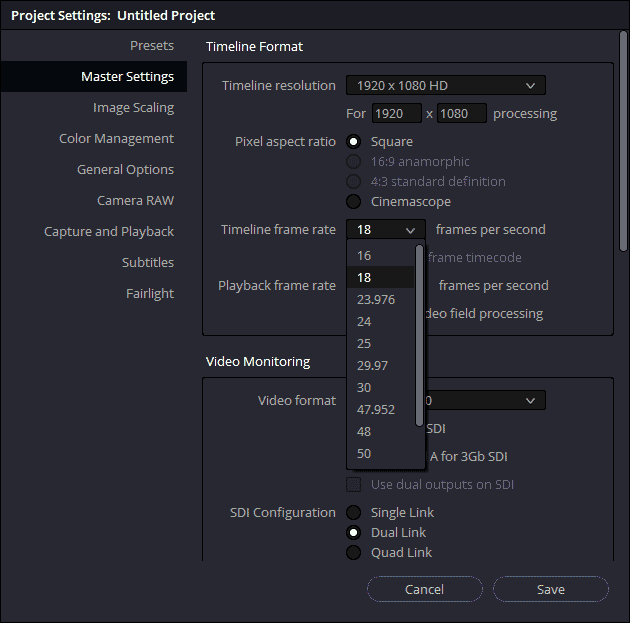
Task: Choose 25 frame rate option
Action: coord(380,343)
